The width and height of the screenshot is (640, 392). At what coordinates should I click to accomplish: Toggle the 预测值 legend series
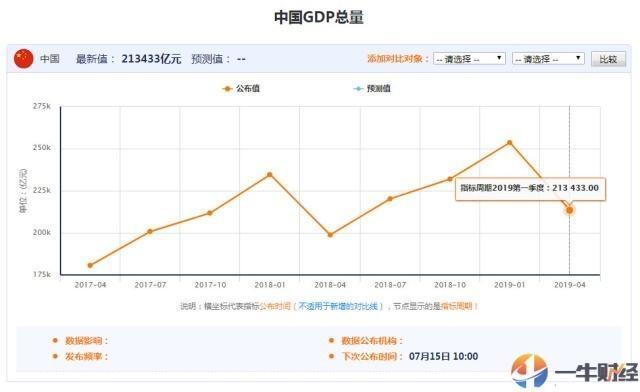click(372, 88)
